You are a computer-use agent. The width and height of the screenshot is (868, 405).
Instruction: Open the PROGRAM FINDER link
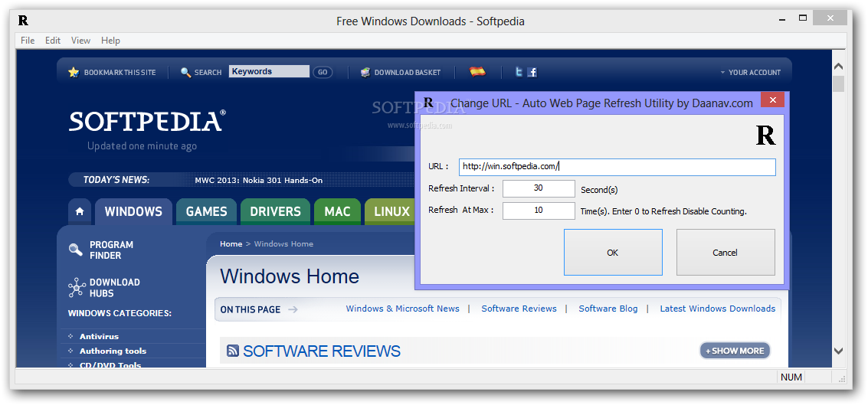tap(111, 250)
